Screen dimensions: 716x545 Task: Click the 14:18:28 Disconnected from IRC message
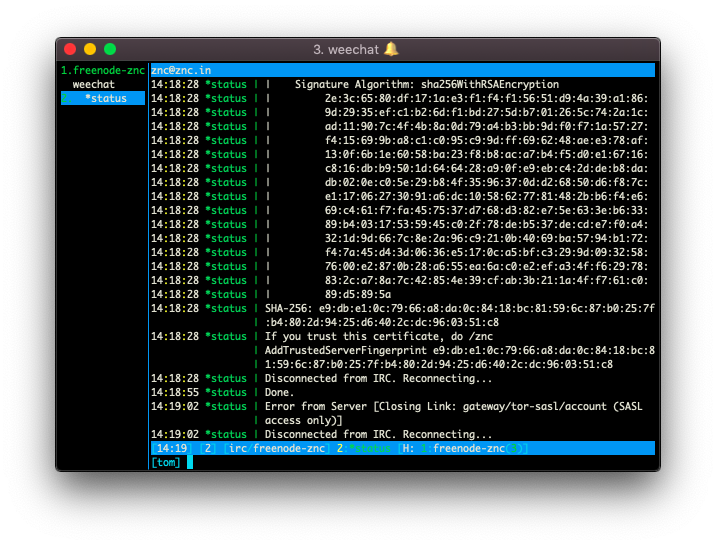click(x=378, y=378)
